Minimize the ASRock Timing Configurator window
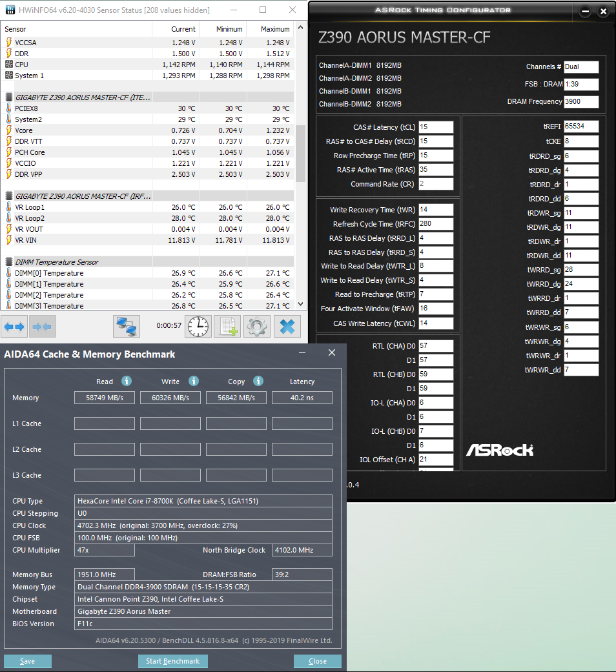 click(x=585, y=12)
